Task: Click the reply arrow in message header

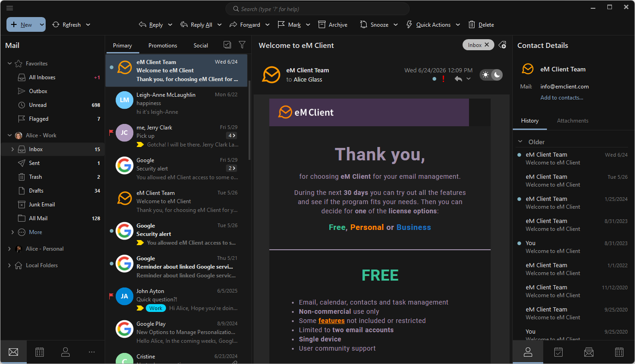Action: click(458, 79)
